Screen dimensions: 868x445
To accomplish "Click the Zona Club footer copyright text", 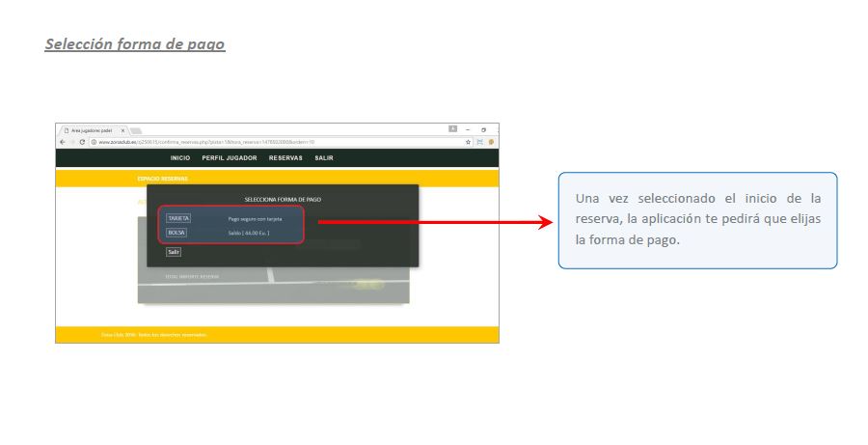I will click(x=154, y=335).
